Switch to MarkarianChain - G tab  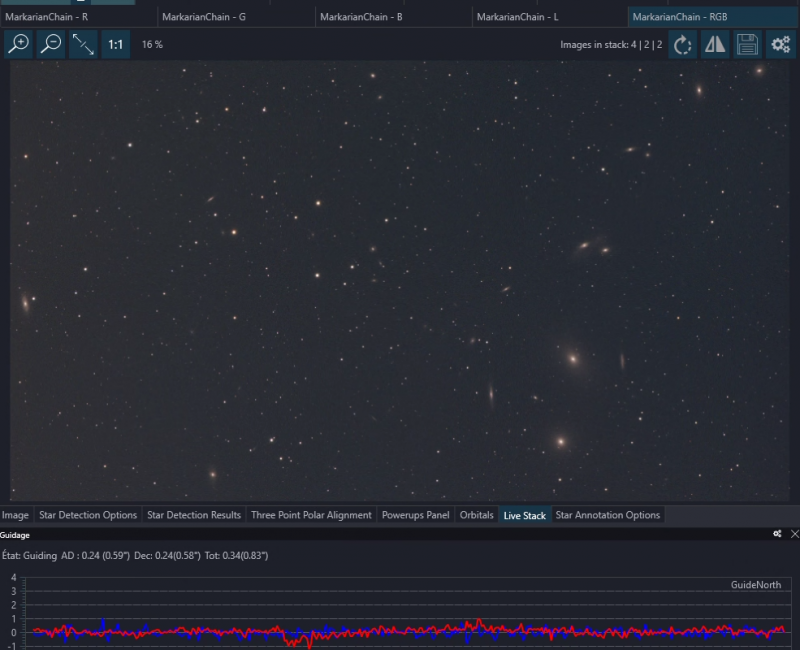[236, 17]
